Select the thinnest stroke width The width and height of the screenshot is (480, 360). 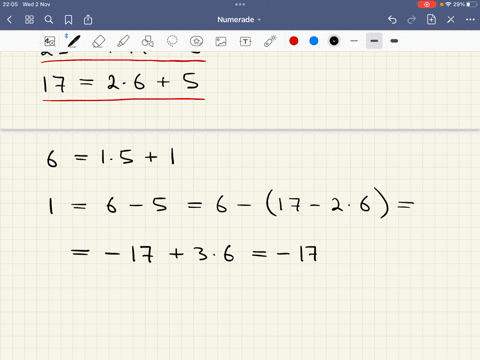(354, 41)
